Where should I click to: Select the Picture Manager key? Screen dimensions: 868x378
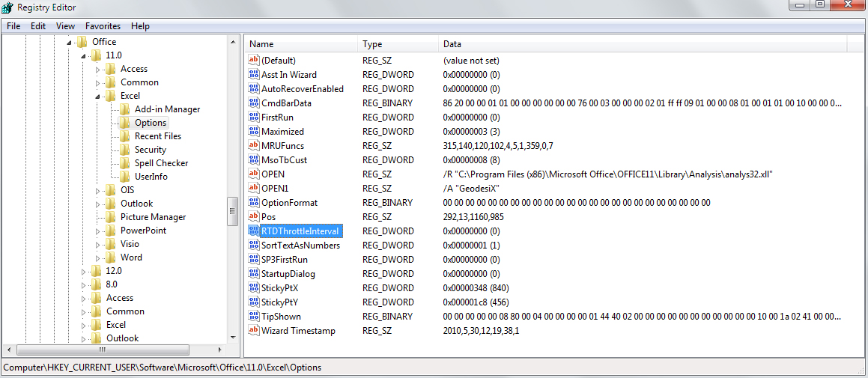click(154, 217)
